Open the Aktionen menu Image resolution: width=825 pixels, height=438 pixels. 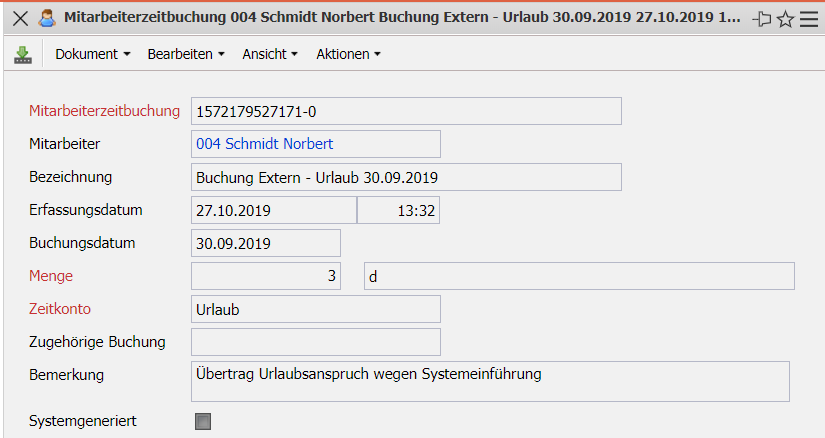348,55
